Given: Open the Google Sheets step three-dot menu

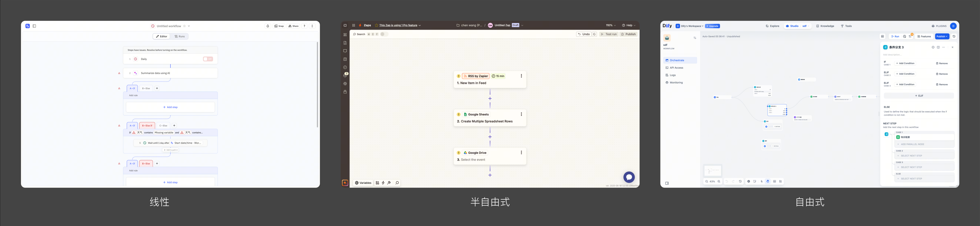Looking at the screenshot, I should point(521,114).
